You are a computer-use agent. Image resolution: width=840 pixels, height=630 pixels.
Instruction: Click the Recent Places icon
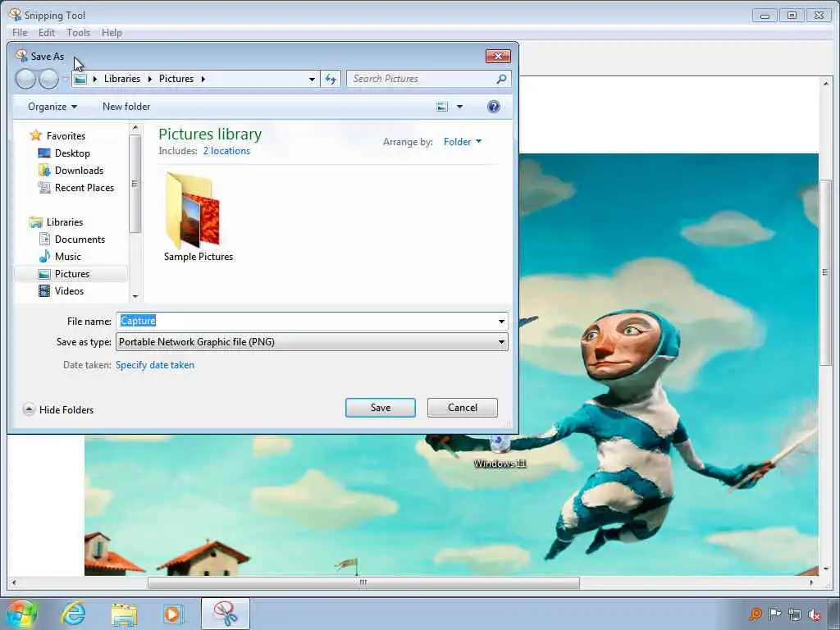(x=44, y=188)
